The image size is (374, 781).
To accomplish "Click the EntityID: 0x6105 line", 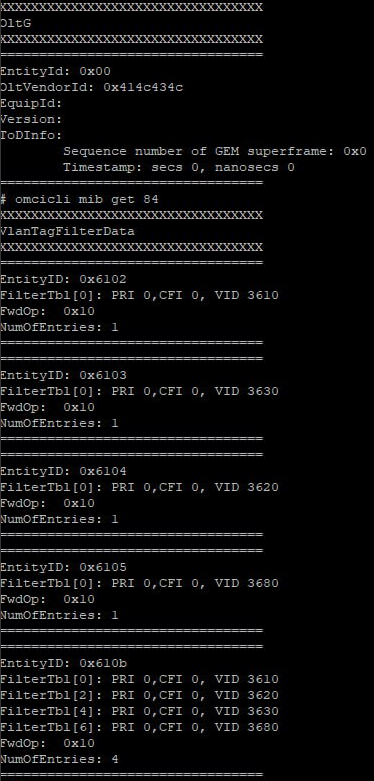I will point(63,567).
